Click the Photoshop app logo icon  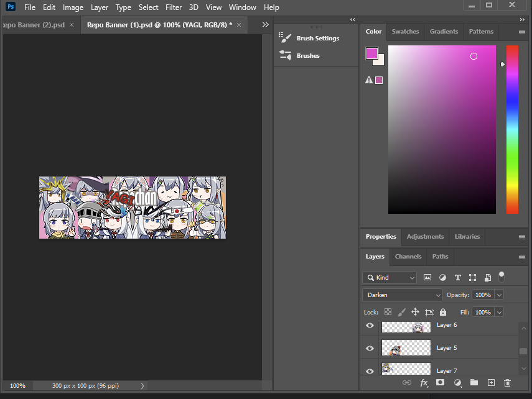tap(11, 7)
